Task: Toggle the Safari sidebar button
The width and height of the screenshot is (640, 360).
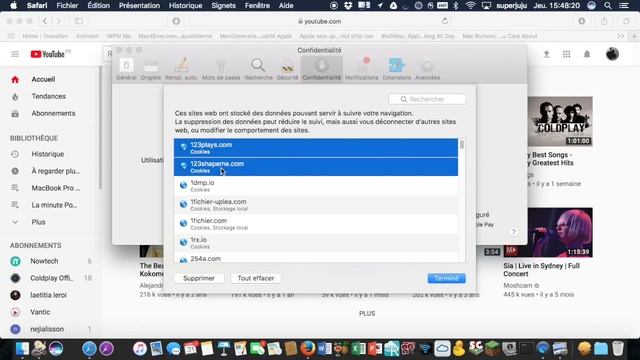Action: [79, 21]
